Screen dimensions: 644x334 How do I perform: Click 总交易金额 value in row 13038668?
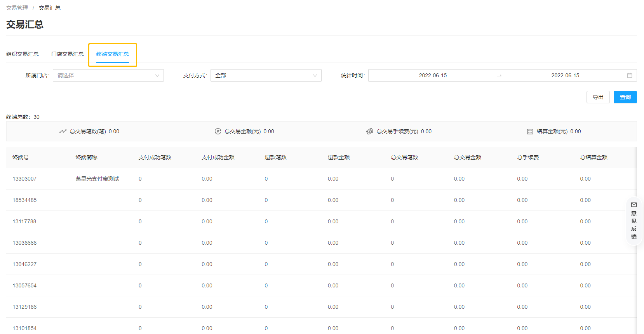point(459,243)
